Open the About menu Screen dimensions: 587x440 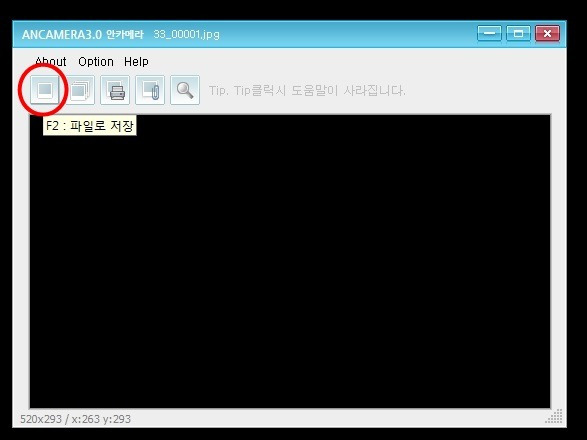[51, 61]
